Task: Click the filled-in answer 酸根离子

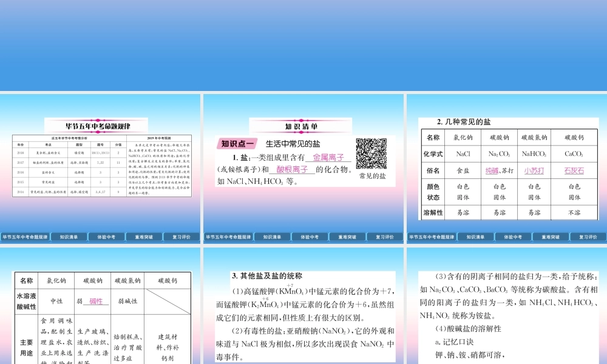Action: coord(293,169)
